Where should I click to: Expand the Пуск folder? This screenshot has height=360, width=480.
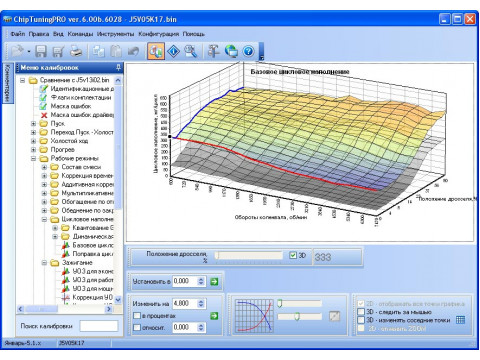[33, 124]
